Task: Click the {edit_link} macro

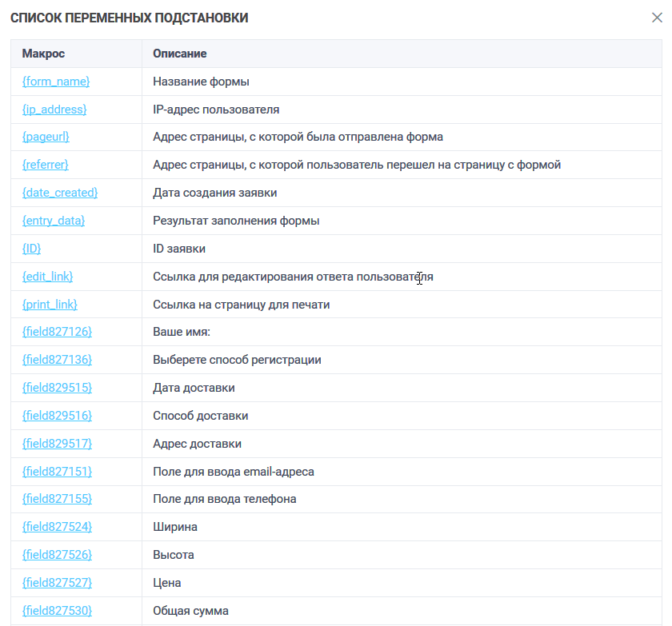Action: click(48, 277)
